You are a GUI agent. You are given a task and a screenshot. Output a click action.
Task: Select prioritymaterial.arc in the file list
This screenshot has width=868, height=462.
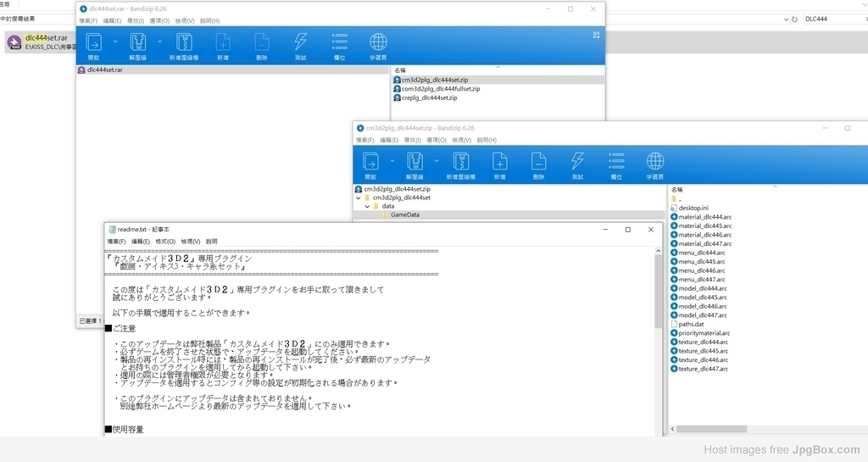point(700,333)
